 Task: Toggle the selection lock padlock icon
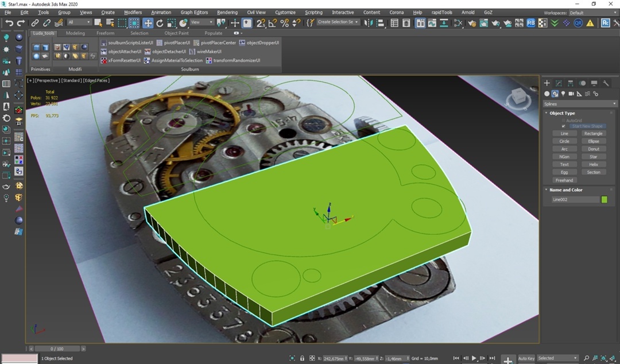point(302,358)
